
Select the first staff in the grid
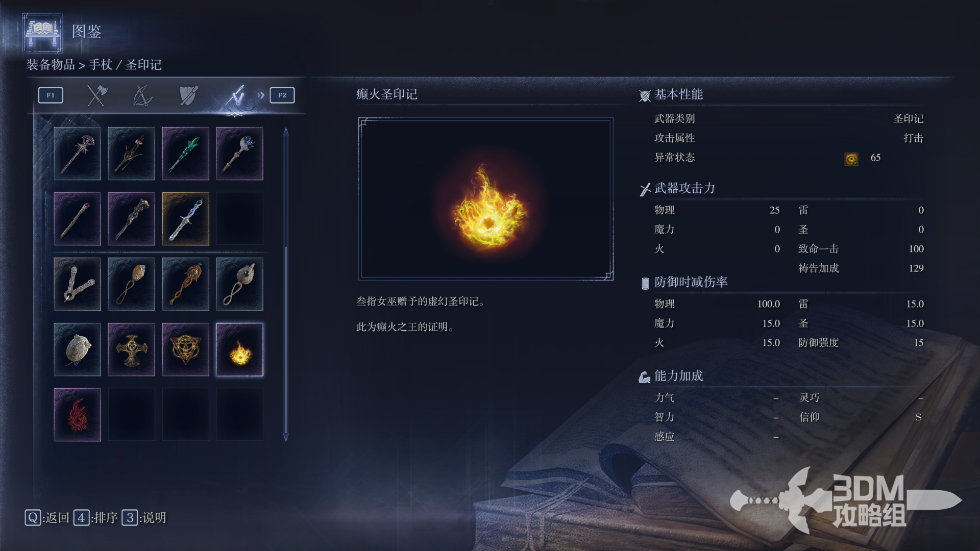pos(77,154)
